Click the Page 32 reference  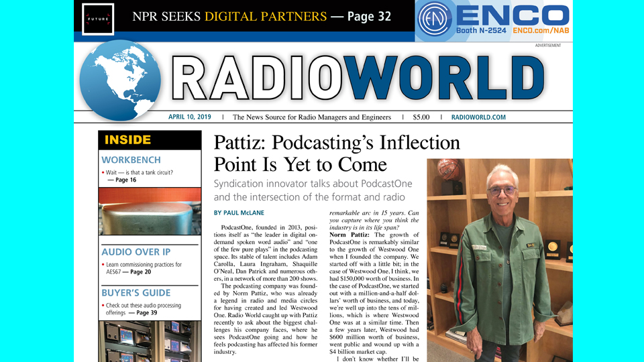[x=369, y=16]
